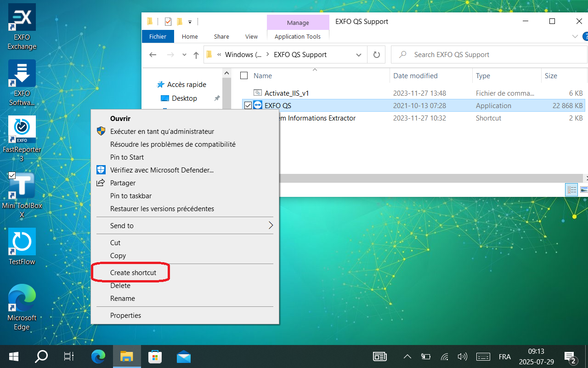
Task: Expand hidden path breadcrumb chevrons
Action: pos(220,55)
